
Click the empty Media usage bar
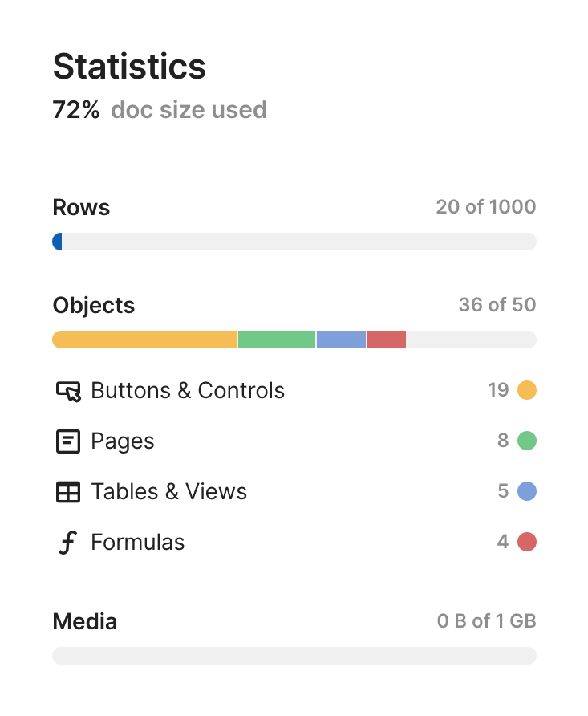(x=294, y=656)
